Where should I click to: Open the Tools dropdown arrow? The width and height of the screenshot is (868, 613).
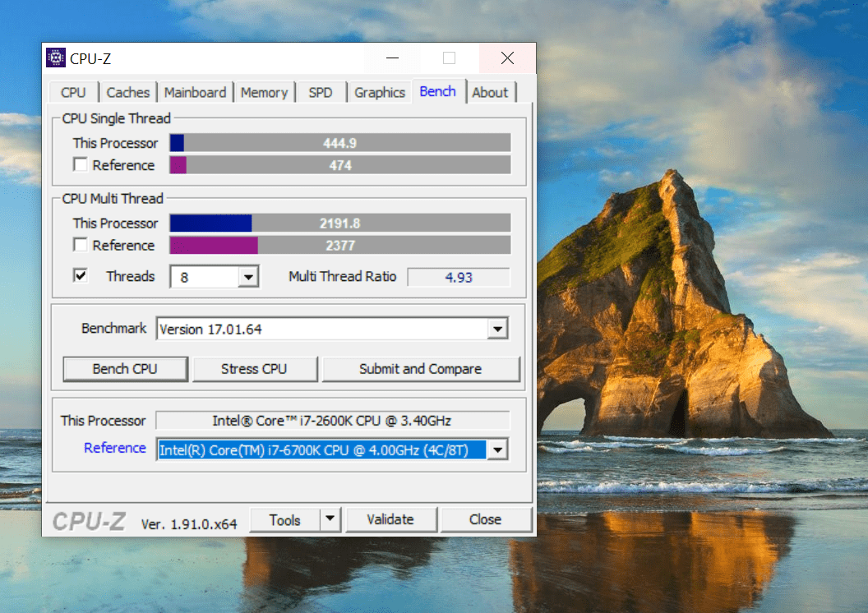click(x=330, y=519)
